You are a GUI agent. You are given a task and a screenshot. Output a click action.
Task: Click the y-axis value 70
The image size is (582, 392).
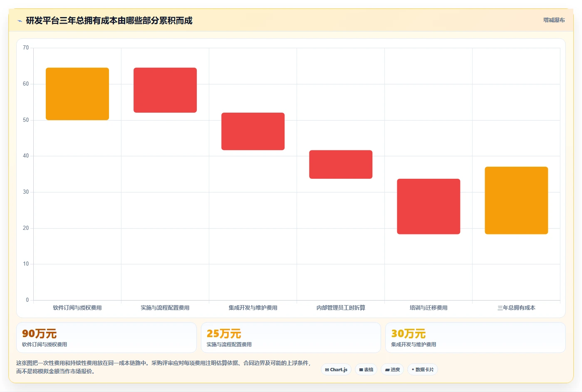(26, 48)
